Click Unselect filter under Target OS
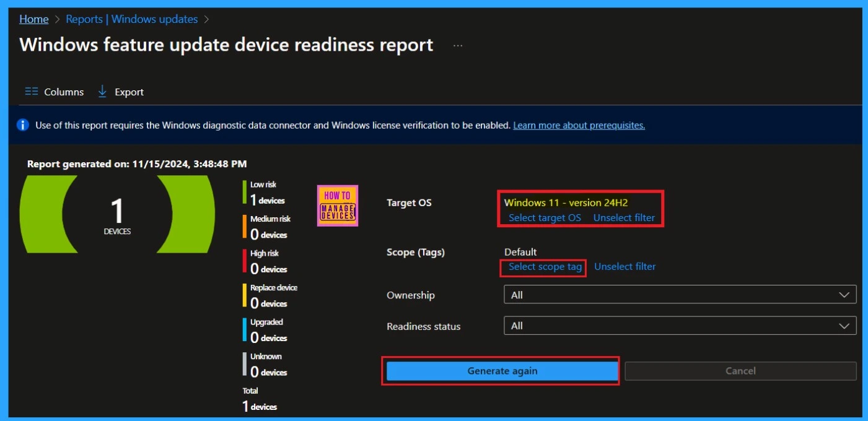868x421 pixels. click(624, 217)
